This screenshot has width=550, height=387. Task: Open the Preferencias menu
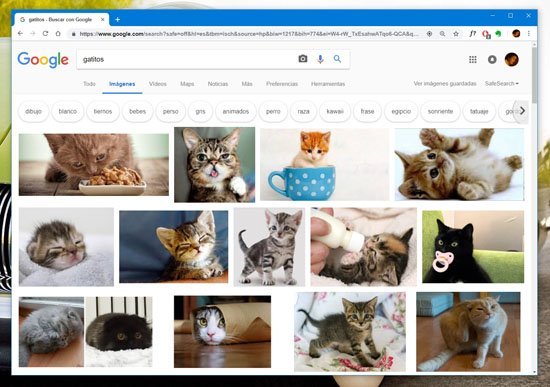pos(282,84)
